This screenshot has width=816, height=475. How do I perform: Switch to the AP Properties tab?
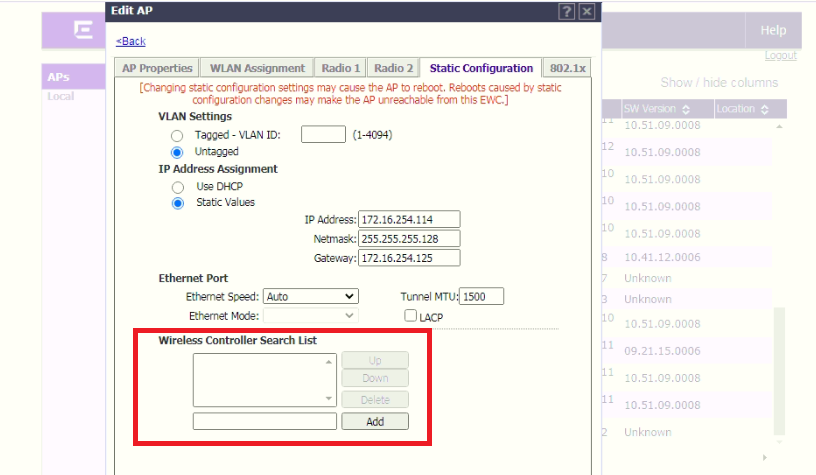pos(157,68)
